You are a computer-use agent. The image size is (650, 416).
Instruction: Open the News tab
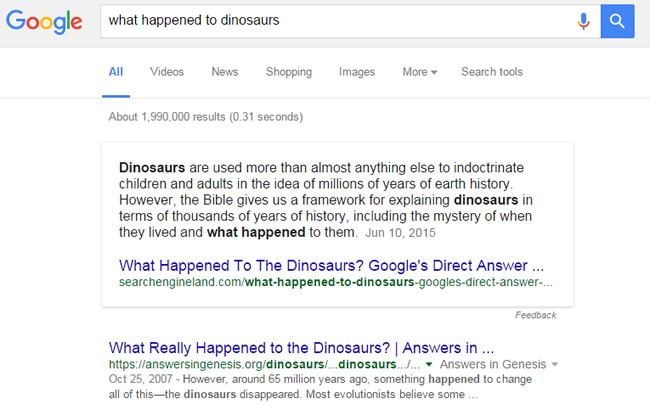tap(225, 72)
